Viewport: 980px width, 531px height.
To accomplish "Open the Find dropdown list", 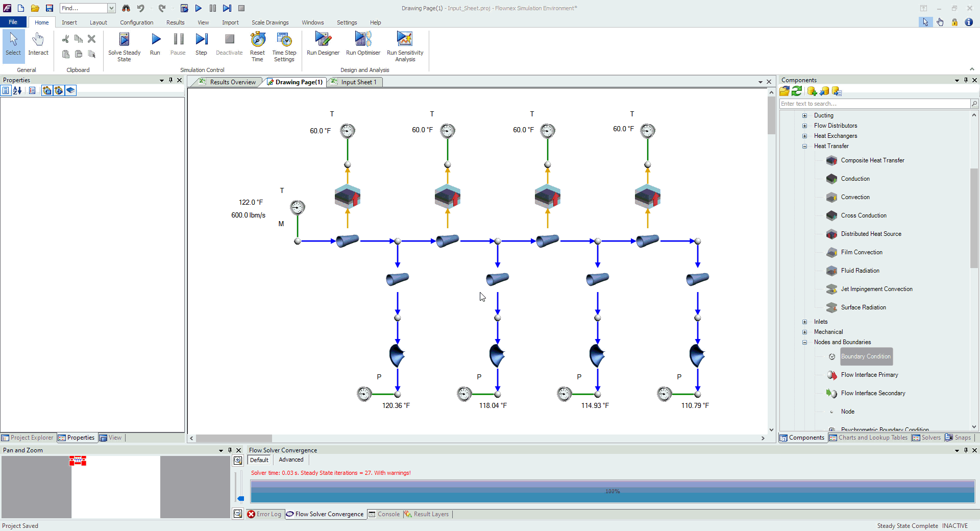I will point(111,8).
